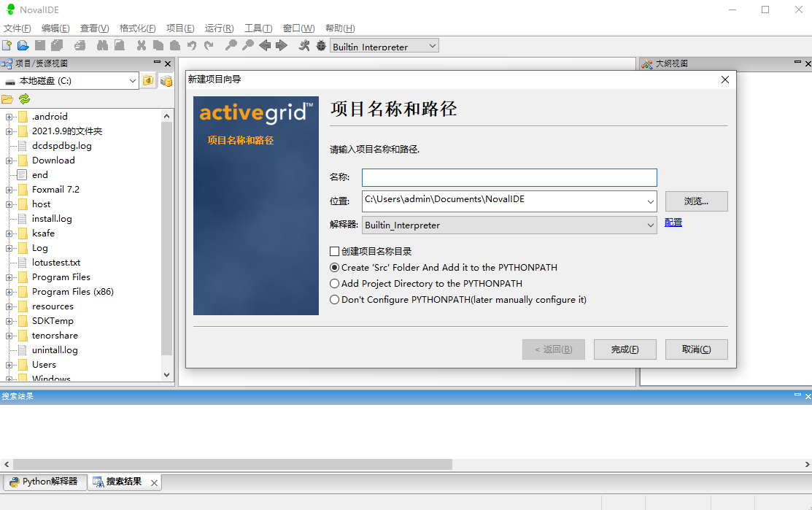The width and height of the screenshot is (812, 510).
Task: Close the new project wizard dialog
Action: tap(725, 80)
